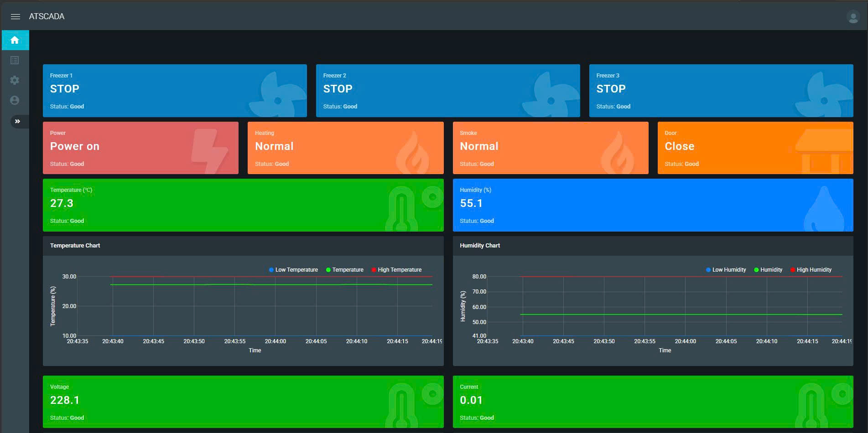Image resolution: width=868 pixels, height=433 pixels.
Task: Click the green temperature line in chart
Action: pyautogui.click(x=271, y=284)
